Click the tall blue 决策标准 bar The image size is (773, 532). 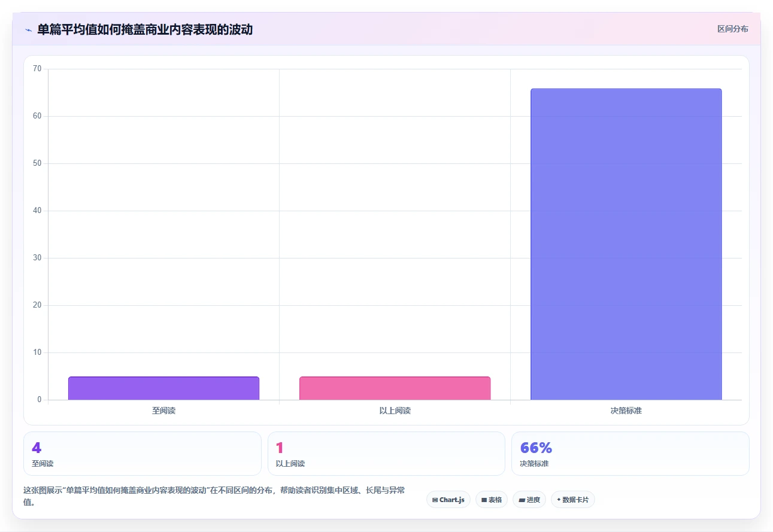tap(626, 244)
